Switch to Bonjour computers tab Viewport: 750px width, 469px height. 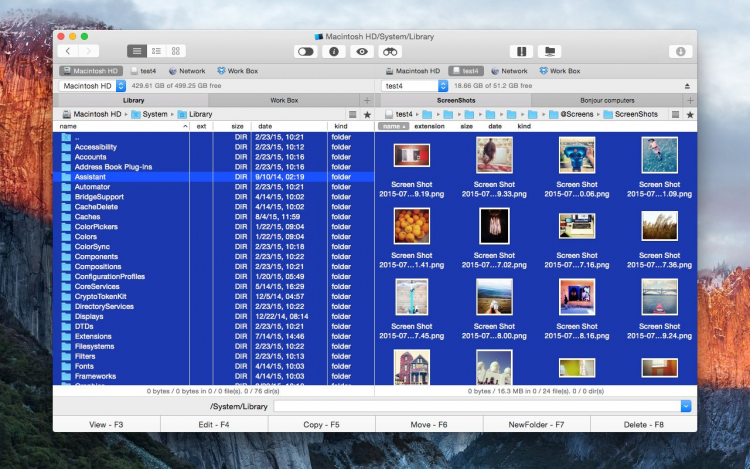pos(607,101)
